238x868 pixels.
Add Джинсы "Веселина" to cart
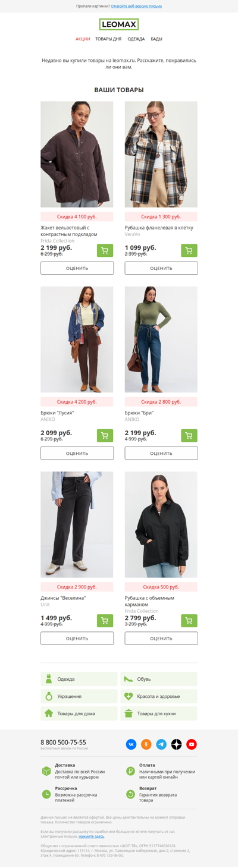105,621
